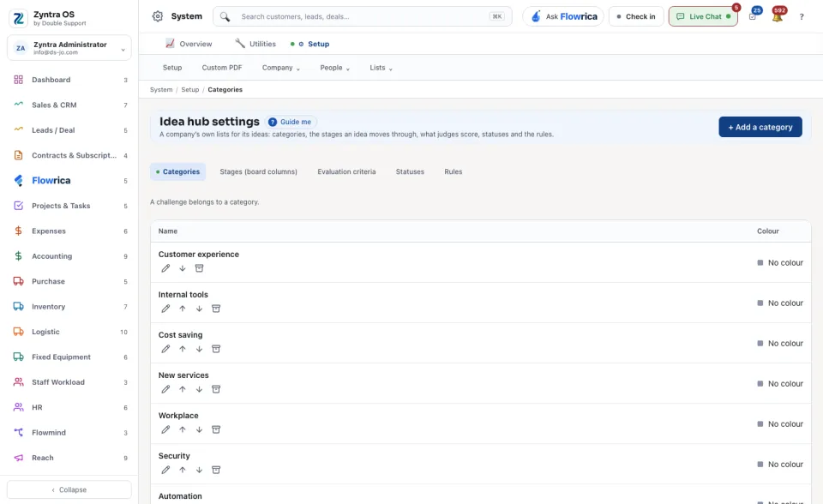Move Internal tools category up
Screen dimensions: 823x504
tap(182, 309)
